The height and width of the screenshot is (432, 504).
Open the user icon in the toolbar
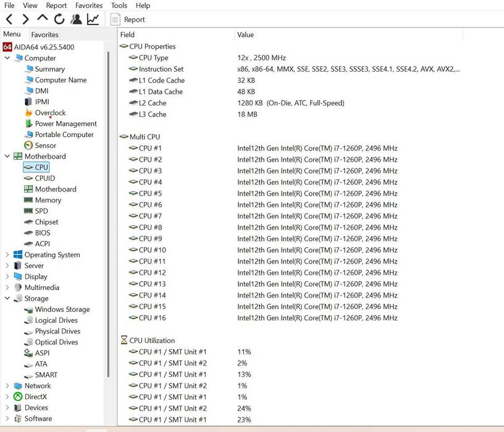pos(76,19)
